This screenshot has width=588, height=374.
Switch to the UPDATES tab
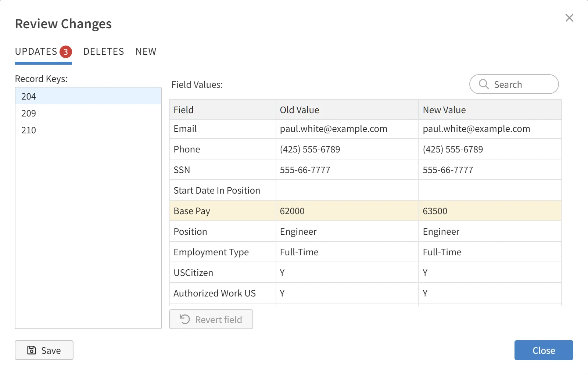click(36, 51)
